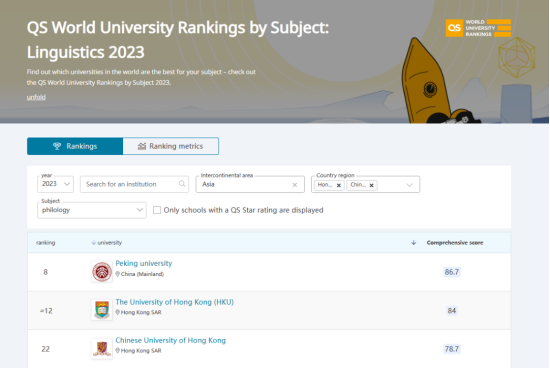Click the Search for an institution field
This screenshot has height=369, width=550.
(134, 184)
